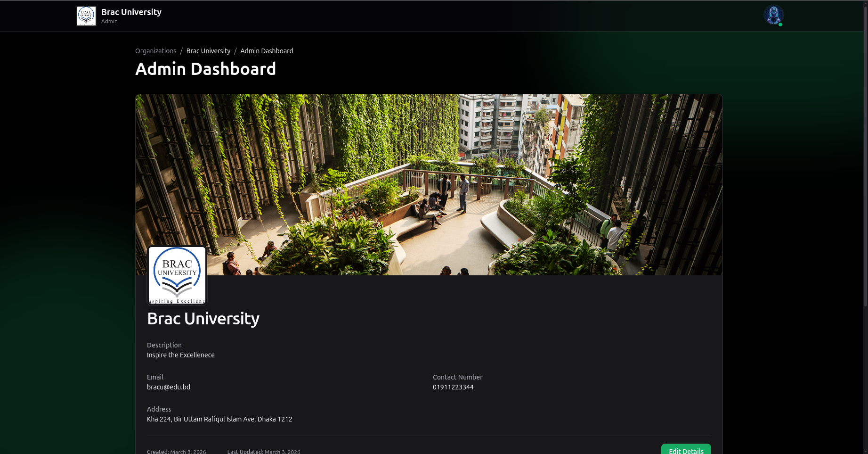This screenshot has height=454, width=868.
Task: Click the Admin Dashboard page heading
Action: [x=205, y=69]
